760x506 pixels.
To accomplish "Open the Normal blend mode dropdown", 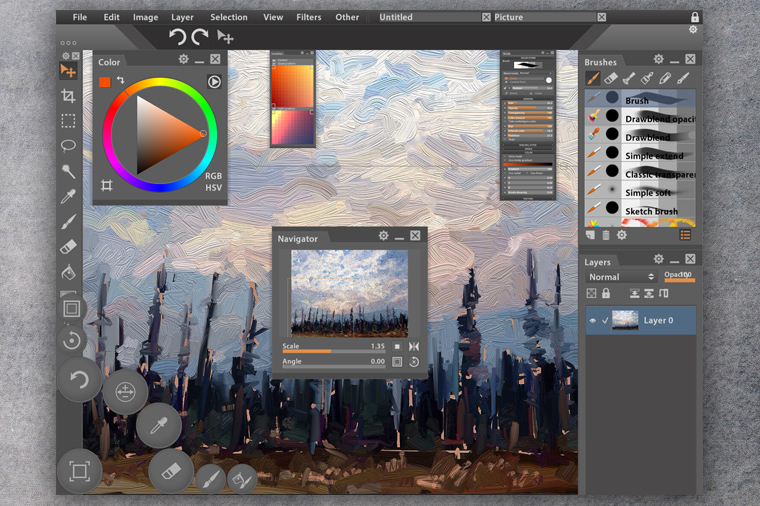I will [x=621, y=277].
